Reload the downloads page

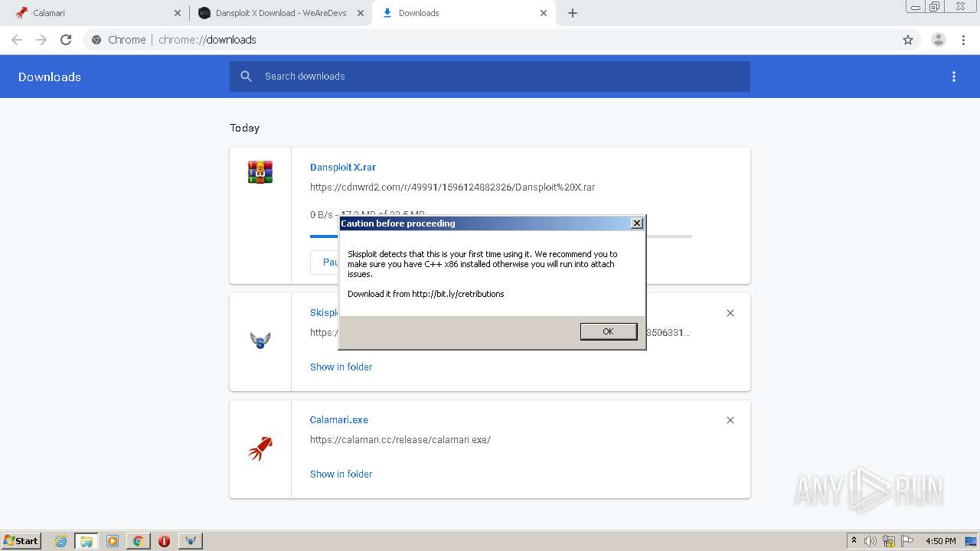(66, 40)
